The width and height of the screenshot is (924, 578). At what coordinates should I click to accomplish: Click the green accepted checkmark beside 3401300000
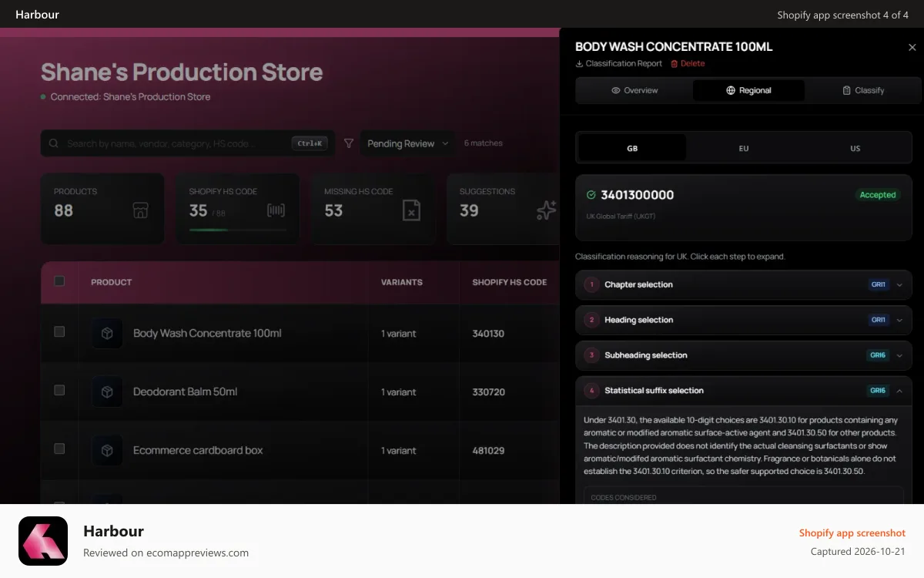pos(591,196)
